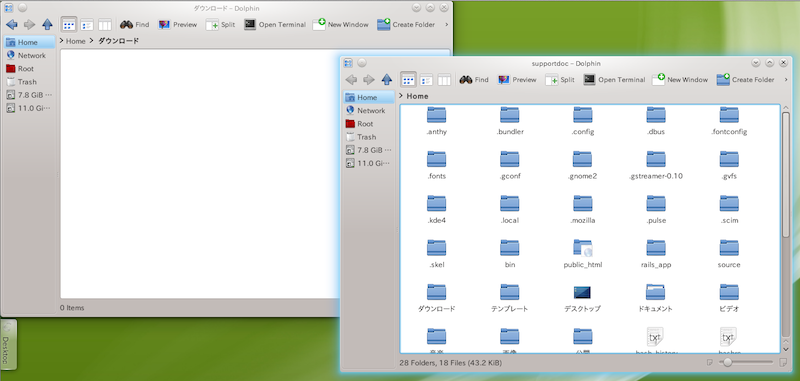Select the .config folder
This screenshot has height=381, width=800.
[583, 121]
